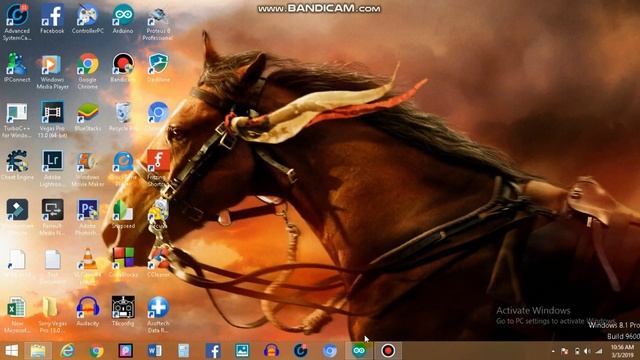Launch Internet Explorer from the taskbar
This screenshot has height=360, width=640.
67,351
